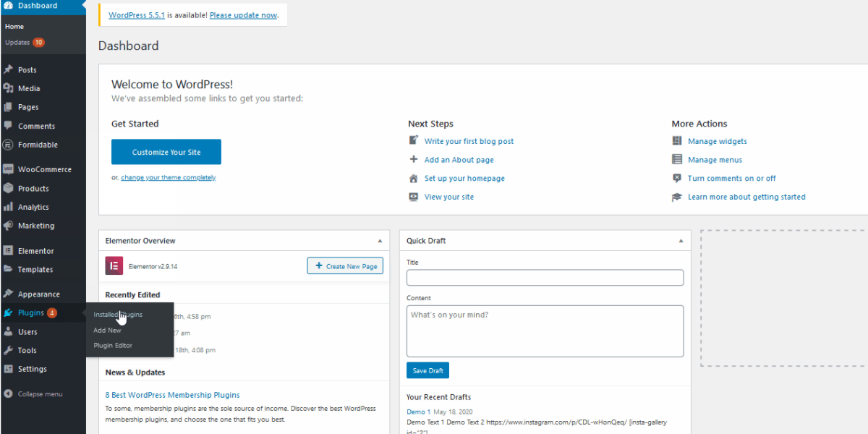Click the edit icon beside 'Write your first blog post'

click(x=414, y=141)
